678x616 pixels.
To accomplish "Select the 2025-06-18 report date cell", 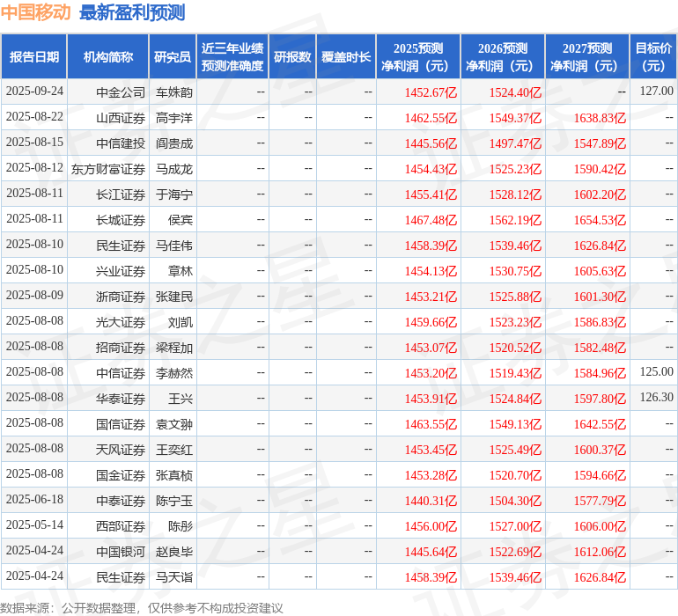I will (34, 500).
